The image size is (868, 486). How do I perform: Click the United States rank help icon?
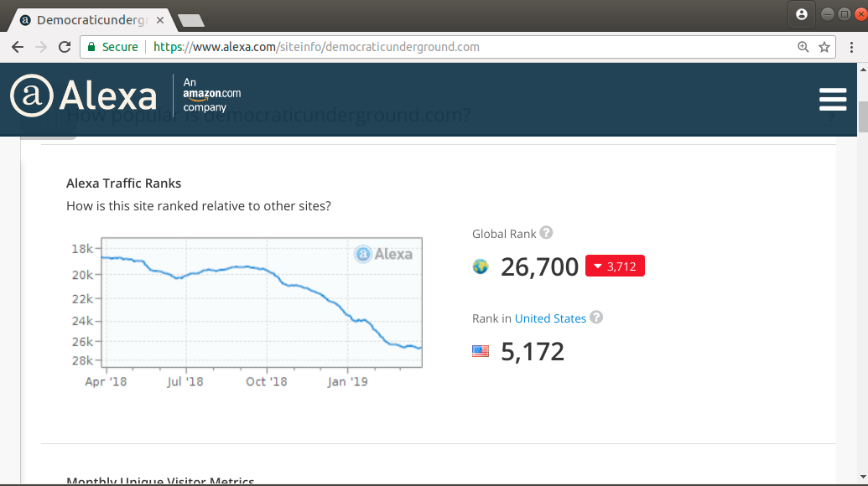pyautogui.click(x=596, y=318)
